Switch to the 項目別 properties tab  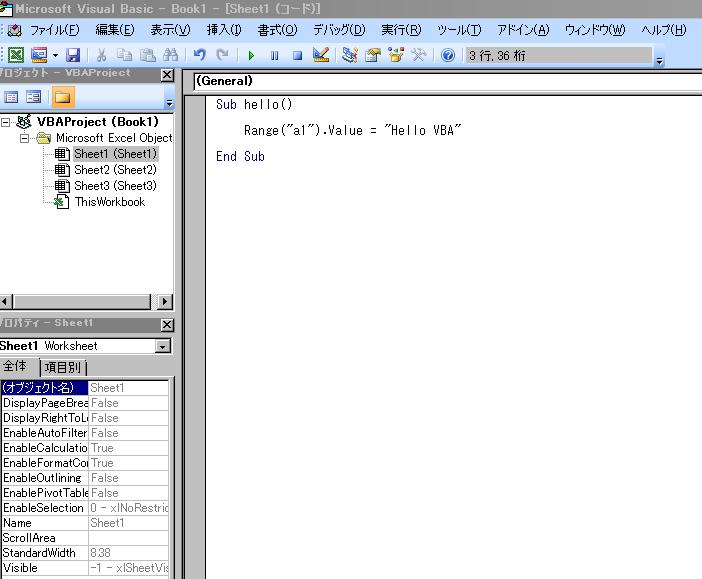pyautogui.click(x=63, y=368)
